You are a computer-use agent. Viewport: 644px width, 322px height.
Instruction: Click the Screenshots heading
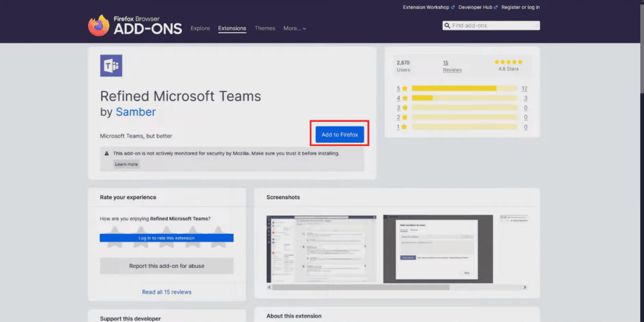click(x=283, y=197)
